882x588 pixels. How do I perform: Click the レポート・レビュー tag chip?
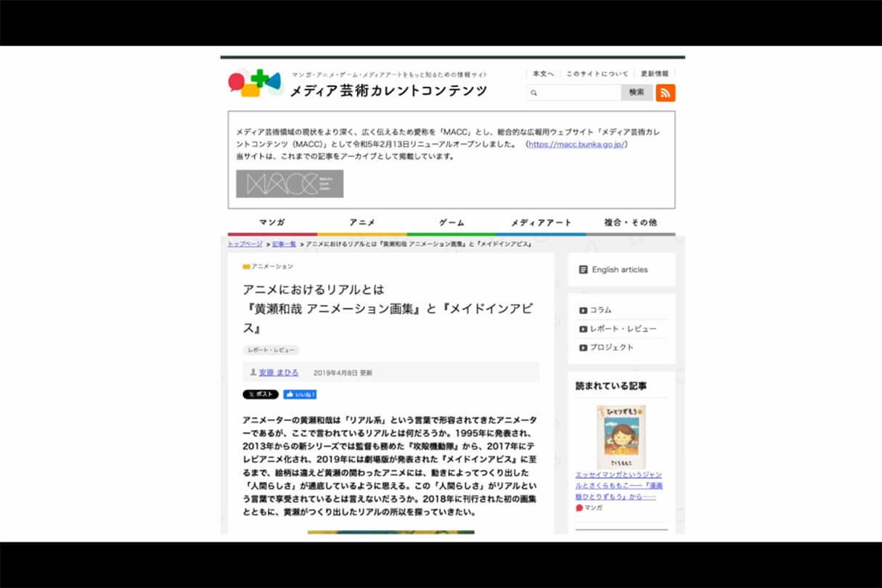[x=271, y=349]
